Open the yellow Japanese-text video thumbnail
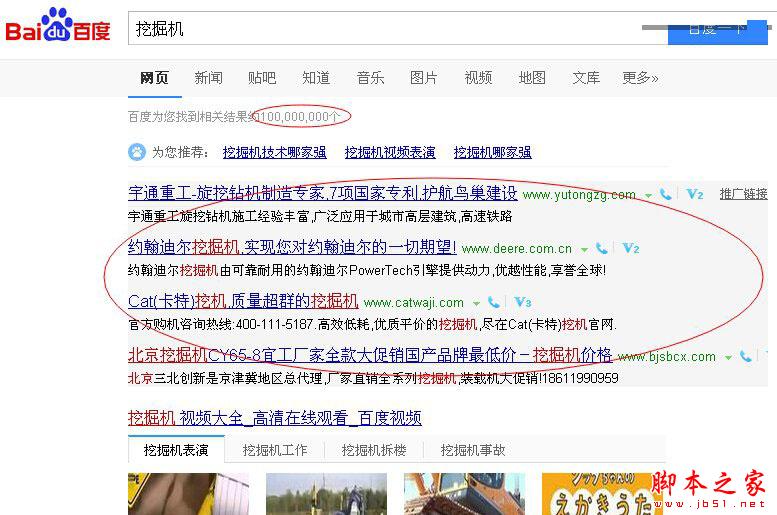777x515 pixels. 602,494
